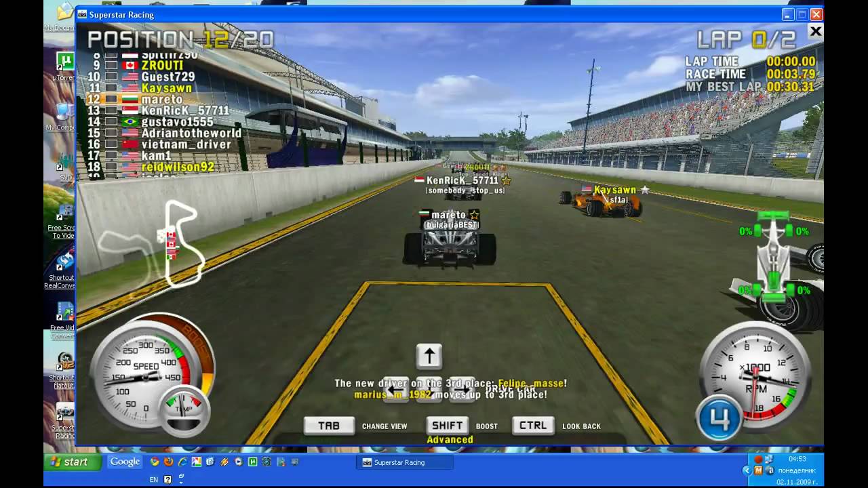Viewport: 868px width, 488px height.
Task: Click the SHIFT boost key
Action: (447, 426)
